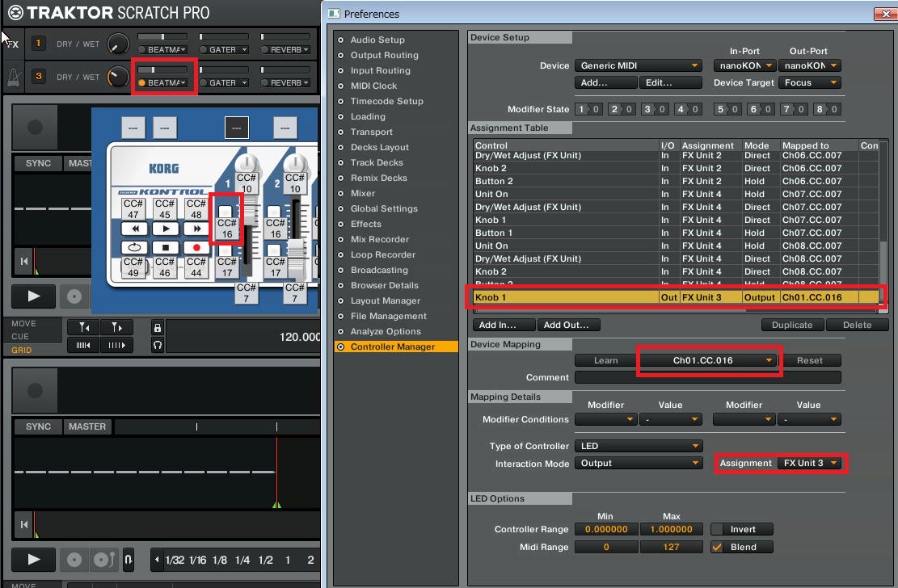Image resolution: width=898 pixels, height=588 pixels.
Task: Jump to track start on upper deck
Action: [x=24, y=261]
